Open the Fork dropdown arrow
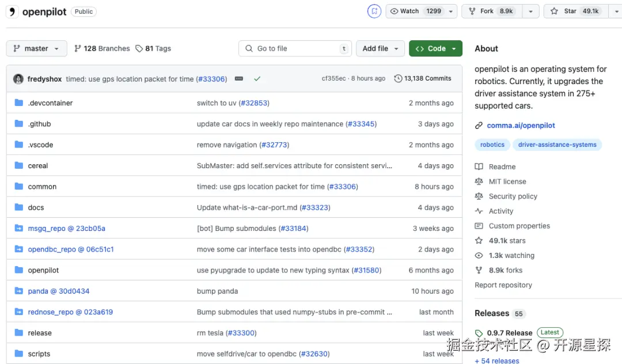Viewport: 622px width, 364px height. click(531, 12)
